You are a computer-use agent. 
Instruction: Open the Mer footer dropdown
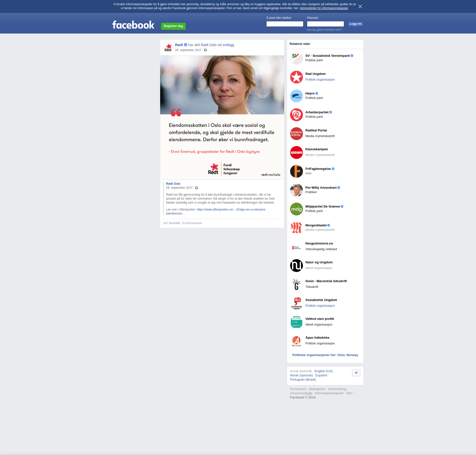point(350,393)
